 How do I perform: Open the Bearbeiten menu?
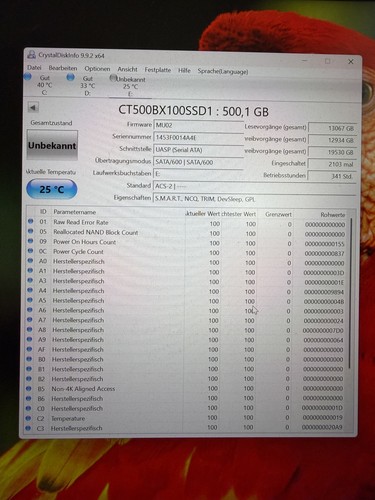click(x=63, y=68)
